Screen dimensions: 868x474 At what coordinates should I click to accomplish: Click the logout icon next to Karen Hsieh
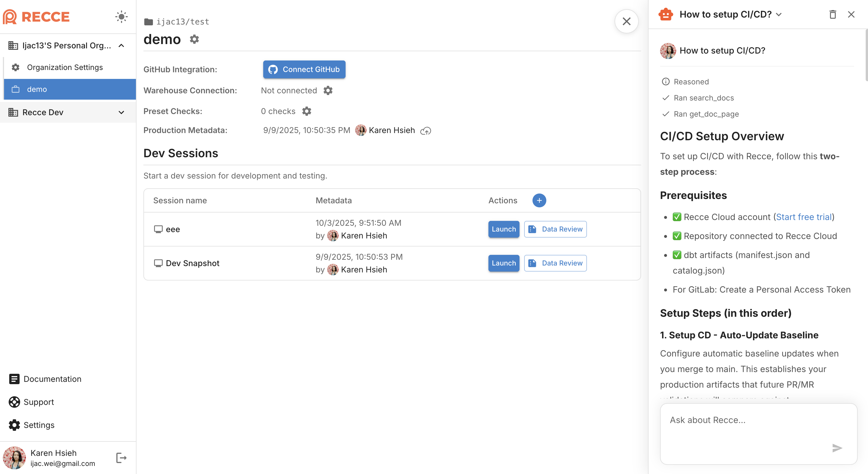pos(121,458)
